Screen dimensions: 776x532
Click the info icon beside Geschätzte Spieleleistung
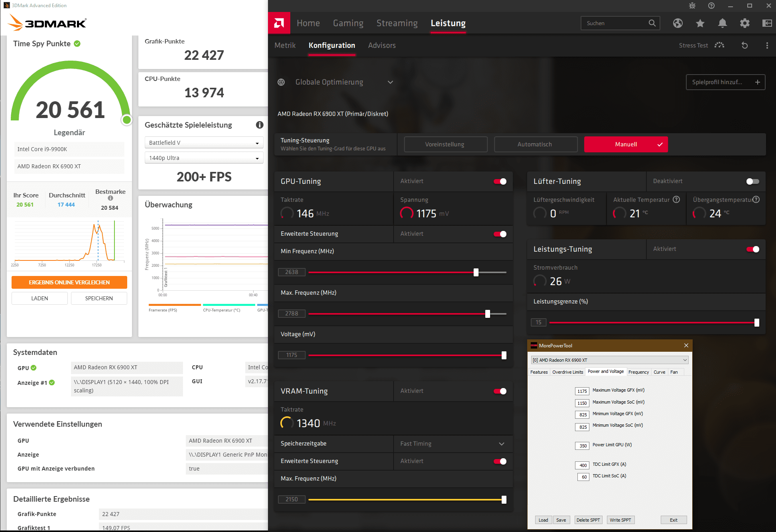click(x=260, y=125)
